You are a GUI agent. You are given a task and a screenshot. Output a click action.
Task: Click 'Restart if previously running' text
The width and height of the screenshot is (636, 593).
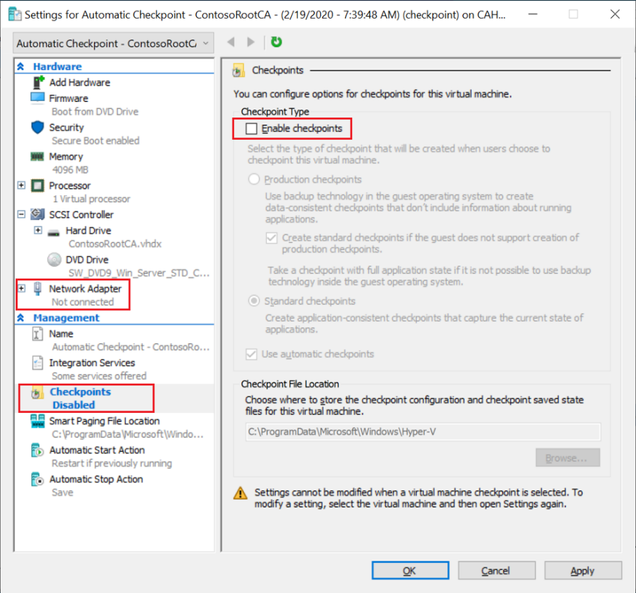(112, 463)
